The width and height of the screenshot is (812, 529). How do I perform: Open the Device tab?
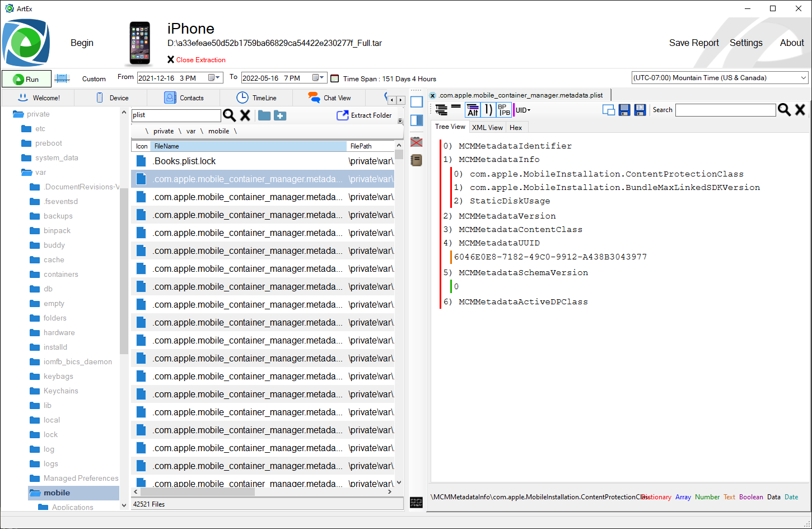(x=112, y=98)
